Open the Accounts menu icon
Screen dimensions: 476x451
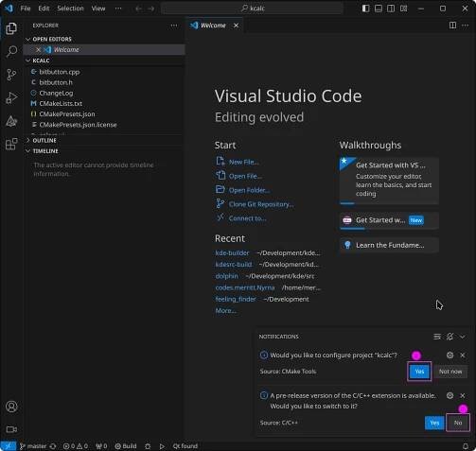pyautogui.click(x=11, y=407)
